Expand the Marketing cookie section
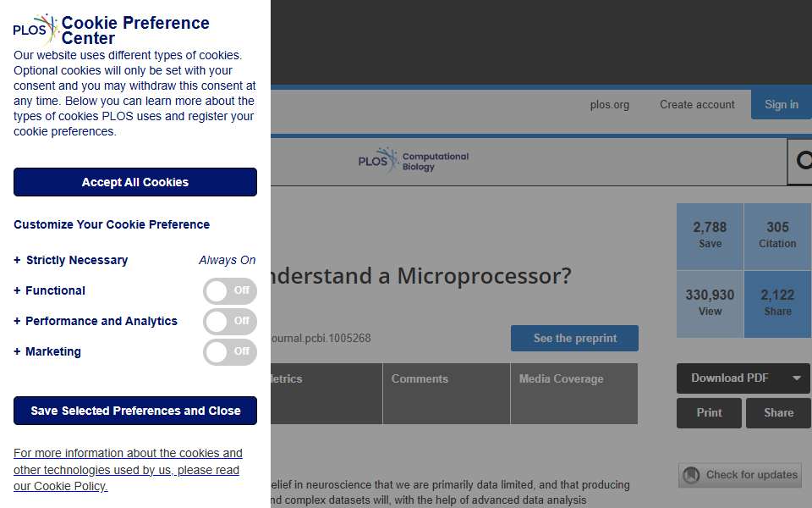 pyautogui.click(x=47, y=352)
